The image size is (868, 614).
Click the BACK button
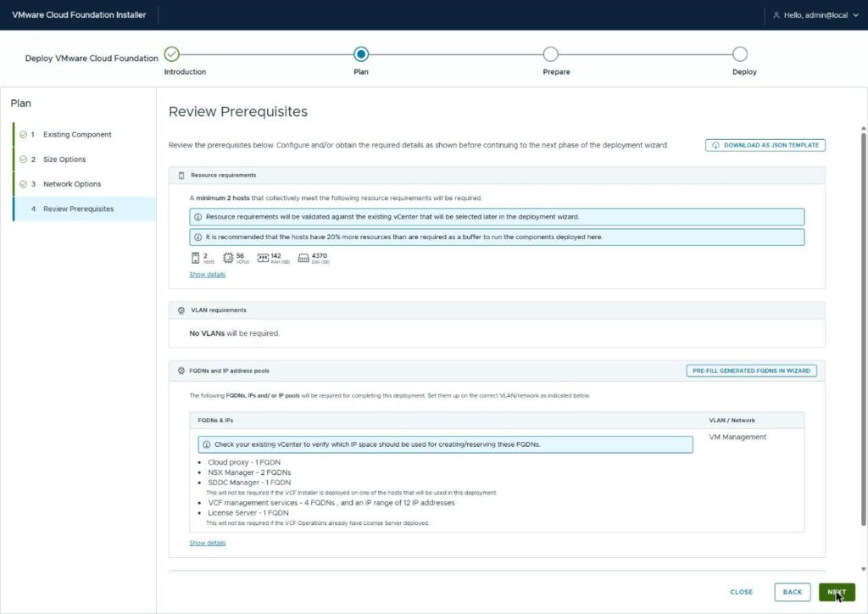point(793,592)
